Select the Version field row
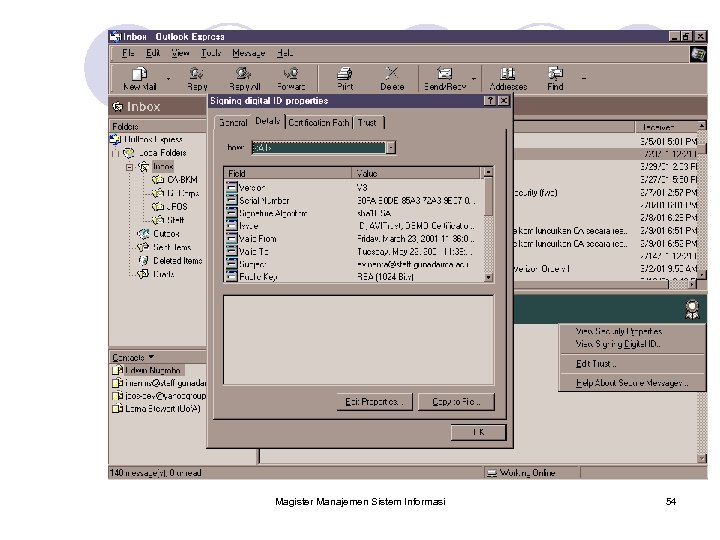Screen dimensions: 720x540 point(354,187)
